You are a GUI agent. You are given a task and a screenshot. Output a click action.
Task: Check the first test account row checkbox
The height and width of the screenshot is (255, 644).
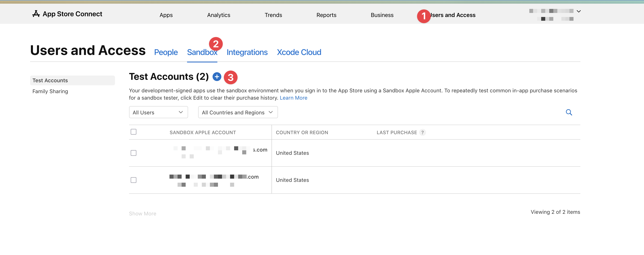(134, 153)
